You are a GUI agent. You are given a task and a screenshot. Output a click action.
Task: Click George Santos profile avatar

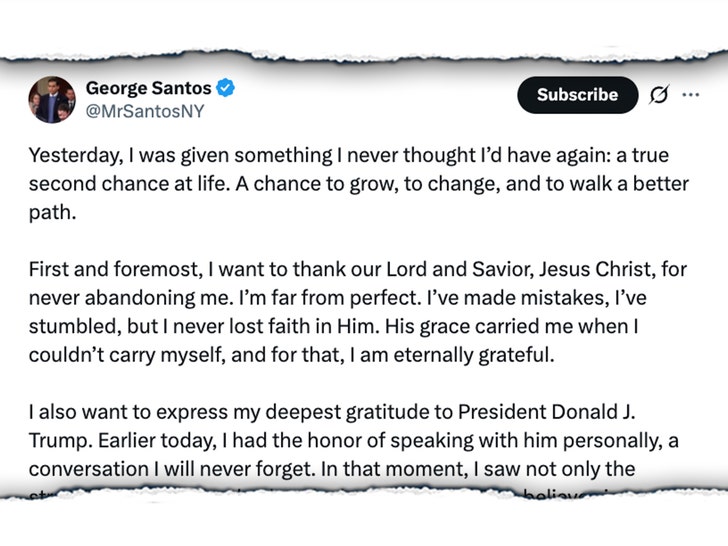[x=51, y=100]
